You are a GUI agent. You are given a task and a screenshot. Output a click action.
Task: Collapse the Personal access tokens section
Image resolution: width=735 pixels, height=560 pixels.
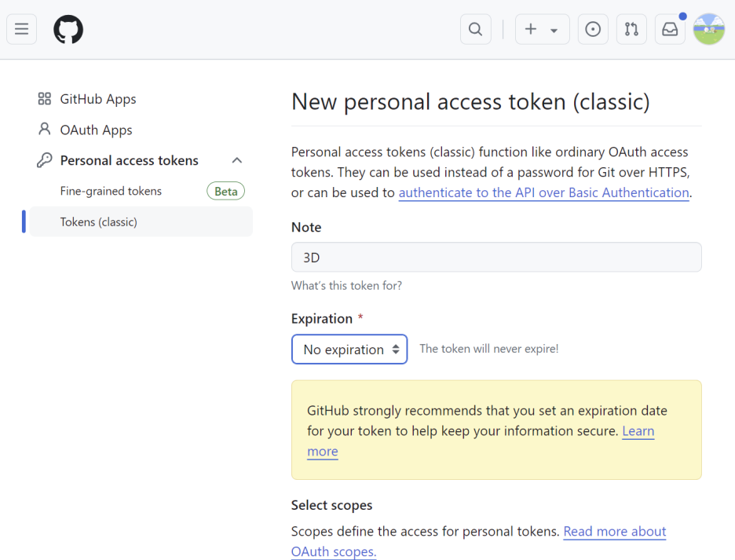point(237,160)
